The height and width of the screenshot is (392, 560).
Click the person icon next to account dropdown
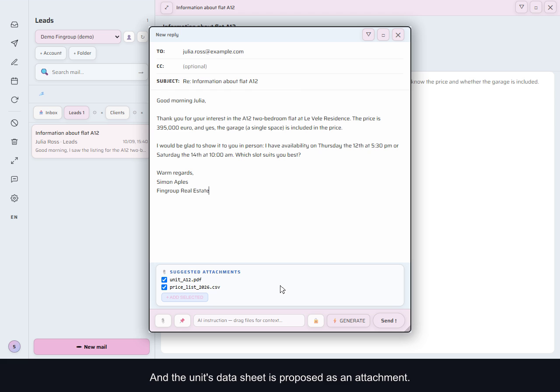point(129,37)
